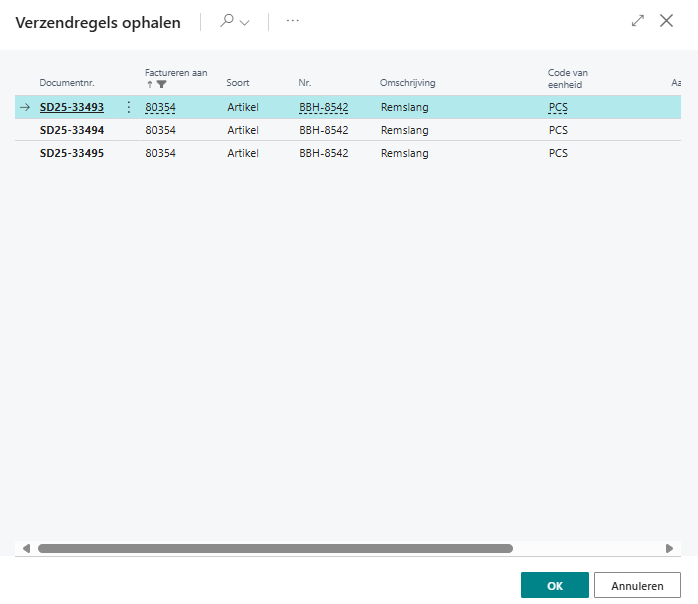Open row actions for SD25-33493
This screenshot has width=698, height=604.
click(128, 107)
